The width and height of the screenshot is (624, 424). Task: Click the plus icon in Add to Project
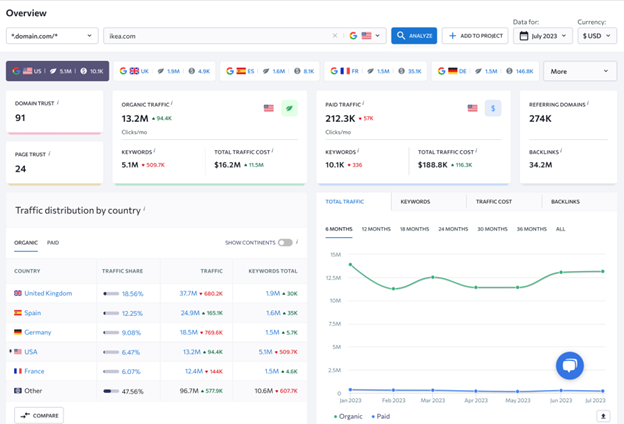(452, 36)
